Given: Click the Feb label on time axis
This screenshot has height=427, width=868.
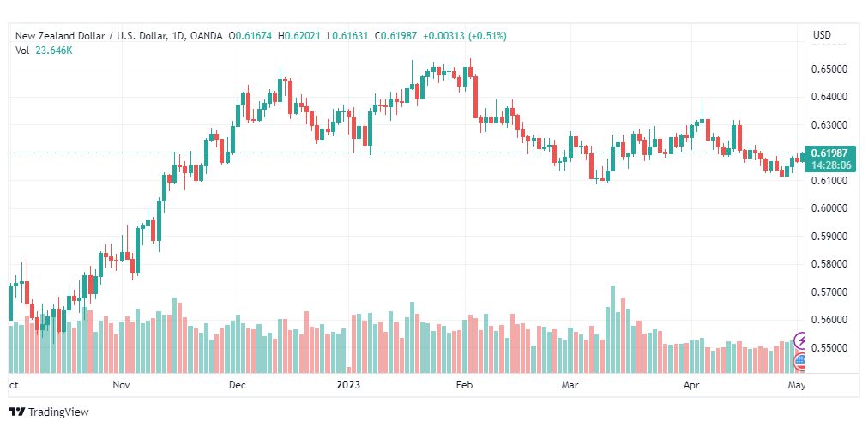Looking at the screenshot, I should (x=464, y=384).
